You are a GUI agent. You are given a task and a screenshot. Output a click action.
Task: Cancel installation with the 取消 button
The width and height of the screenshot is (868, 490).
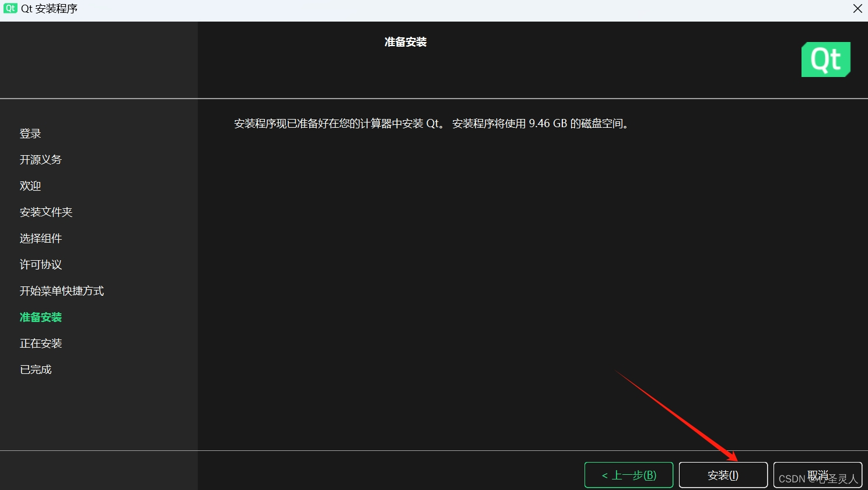(x=817, y=475)
